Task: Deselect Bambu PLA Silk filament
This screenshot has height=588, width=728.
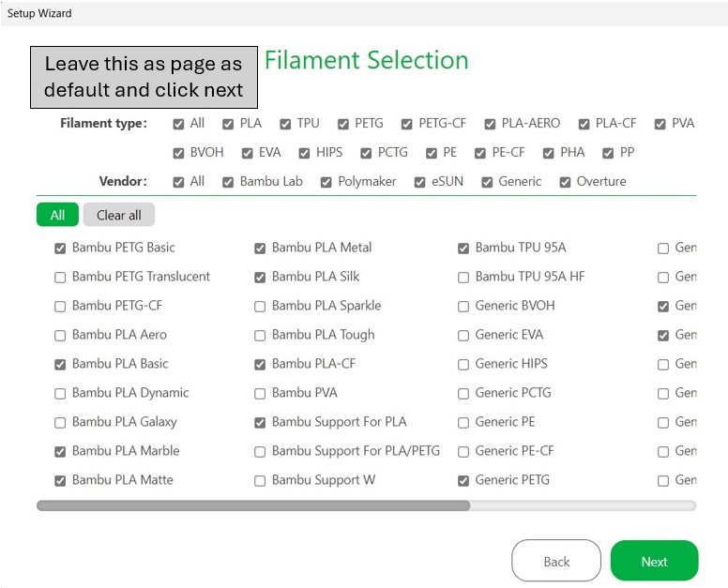Action: click(260, 278)
